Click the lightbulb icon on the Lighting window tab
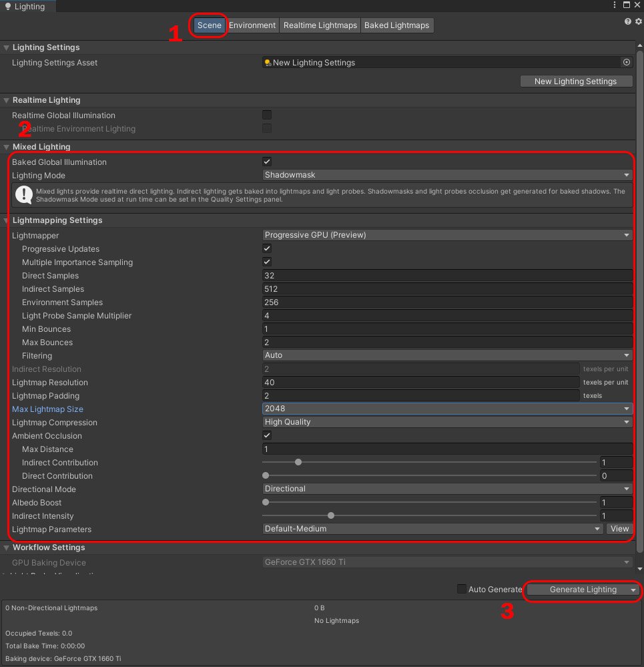Image resolution: width=644 pixels, height=667 pixels. coord(7,6)
